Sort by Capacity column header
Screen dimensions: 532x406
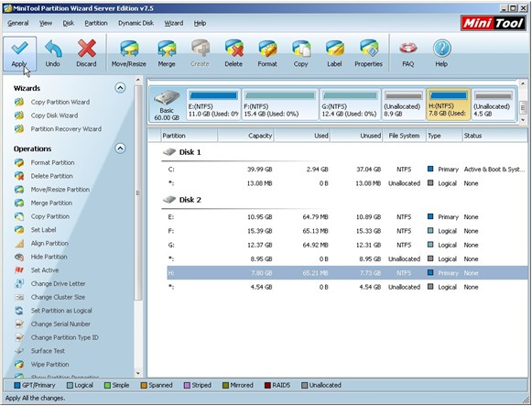246,136
